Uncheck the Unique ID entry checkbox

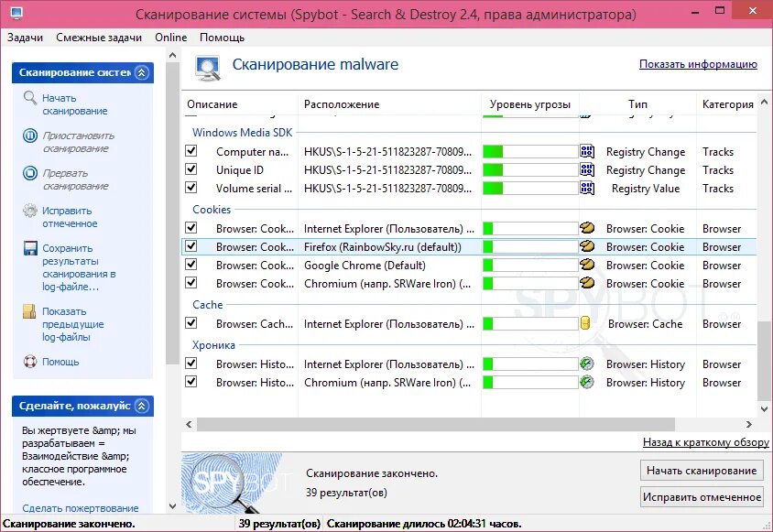coord(191,169)
